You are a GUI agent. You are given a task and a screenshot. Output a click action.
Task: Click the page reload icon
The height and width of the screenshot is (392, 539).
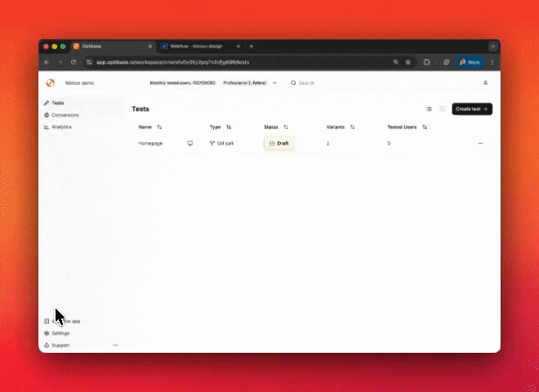(x=73, y=62)
